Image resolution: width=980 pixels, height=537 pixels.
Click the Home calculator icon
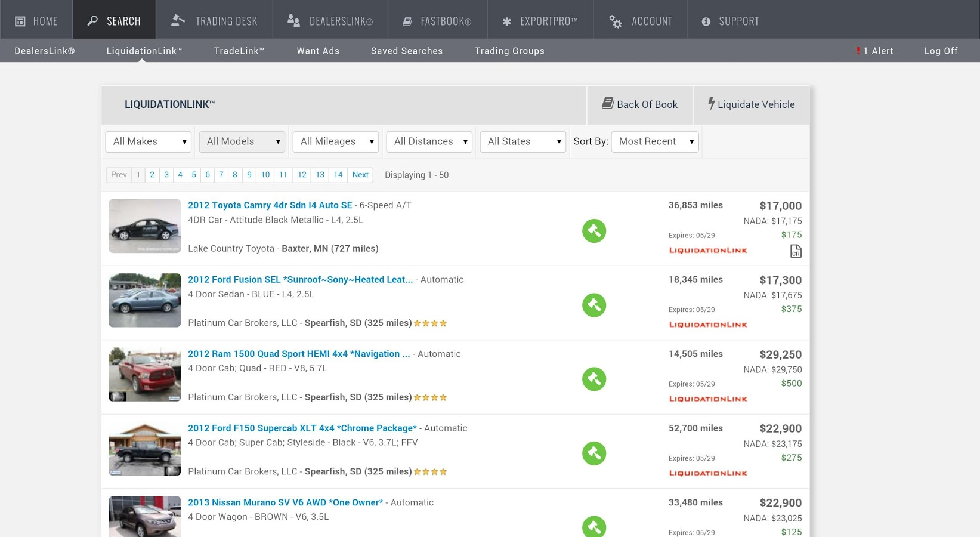click(20, 21)
